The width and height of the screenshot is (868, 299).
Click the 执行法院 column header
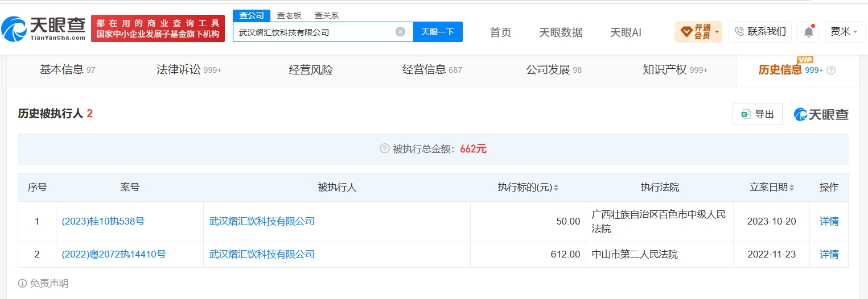click(660, 187)
